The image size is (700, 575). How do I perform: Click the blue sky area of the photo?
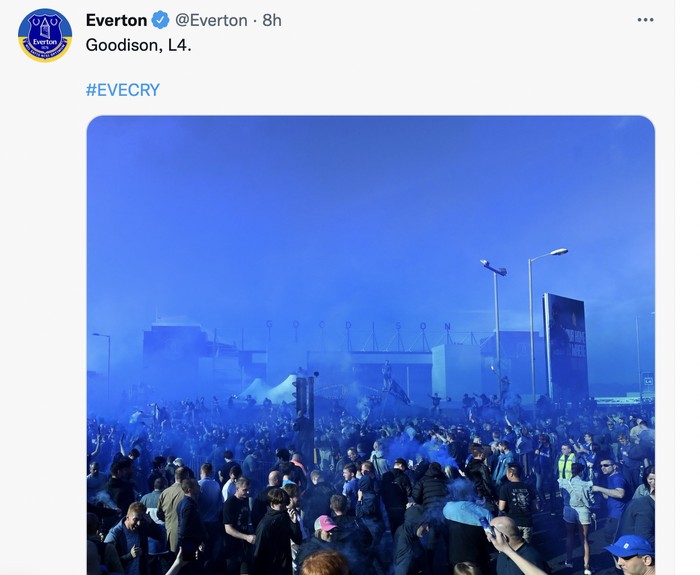pyautogui.click(x=300, y=200)
